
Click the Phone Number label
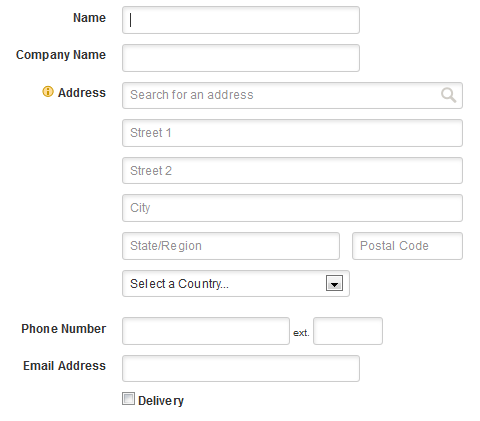point(63,329)
